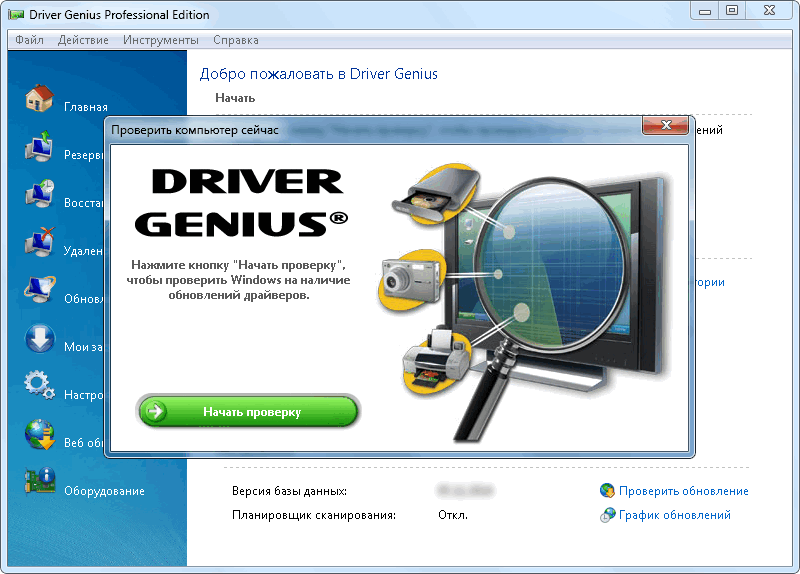Click the Главная house icon
Viewport: 800px width, 574px height.
click(x=40, y=98)
